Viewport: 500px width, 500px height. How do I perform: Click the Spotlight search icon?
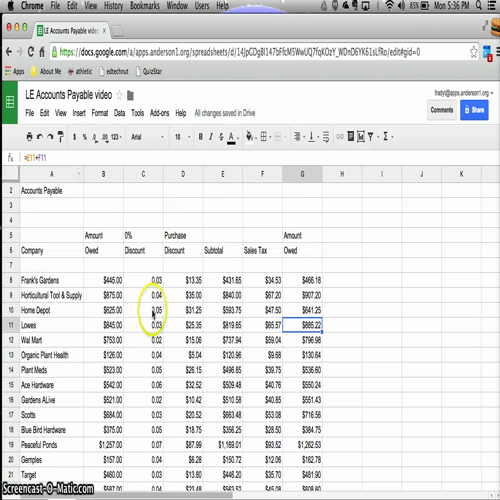[479, 5]
